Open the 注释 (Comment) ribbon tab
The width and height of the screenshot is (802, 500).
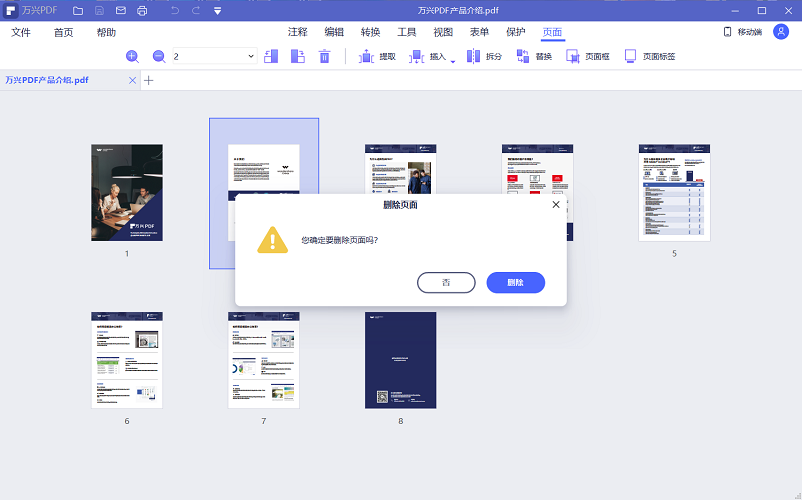pyautogui.click(x=298, y=32)
